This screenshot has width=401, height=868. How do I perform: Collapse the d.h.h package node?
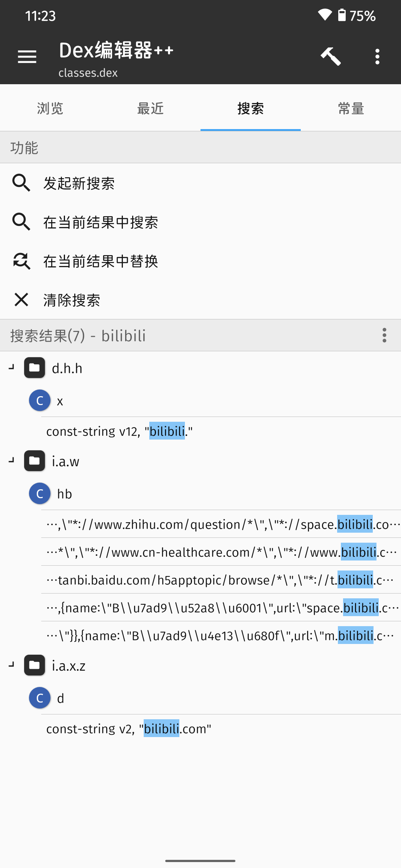tap(12, 367)
